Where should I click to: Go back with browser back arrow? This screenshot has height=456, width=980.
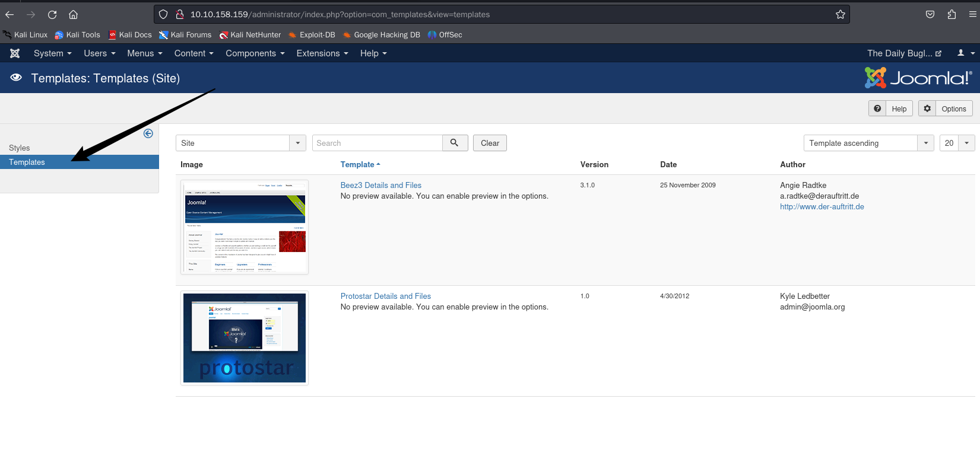click(x=9, y=14)
